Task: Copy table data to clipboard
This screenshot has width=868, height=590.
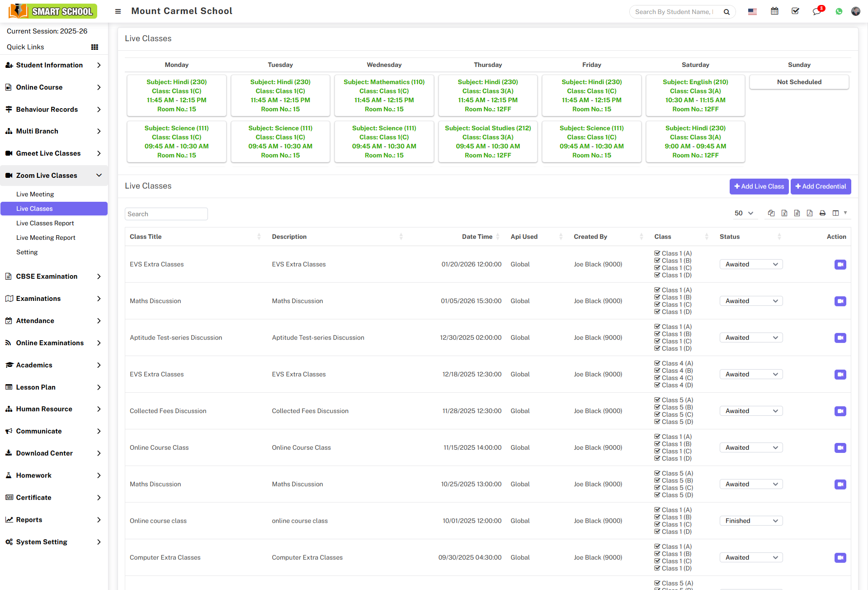Action: click(771, 213)
